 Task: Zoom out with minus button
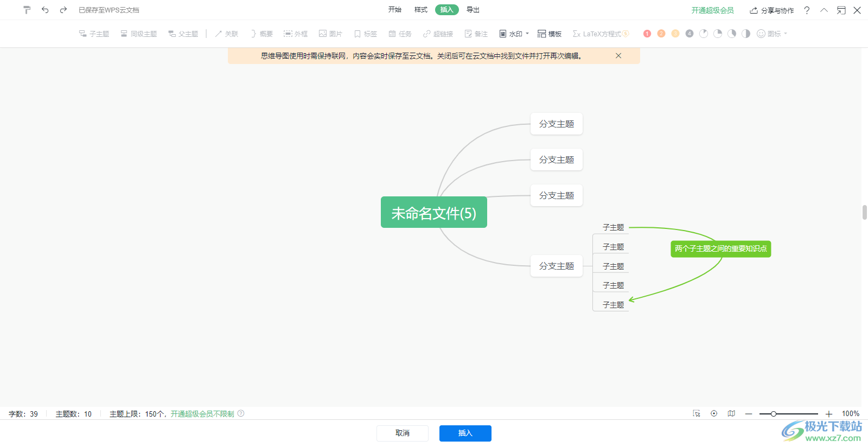749,414
